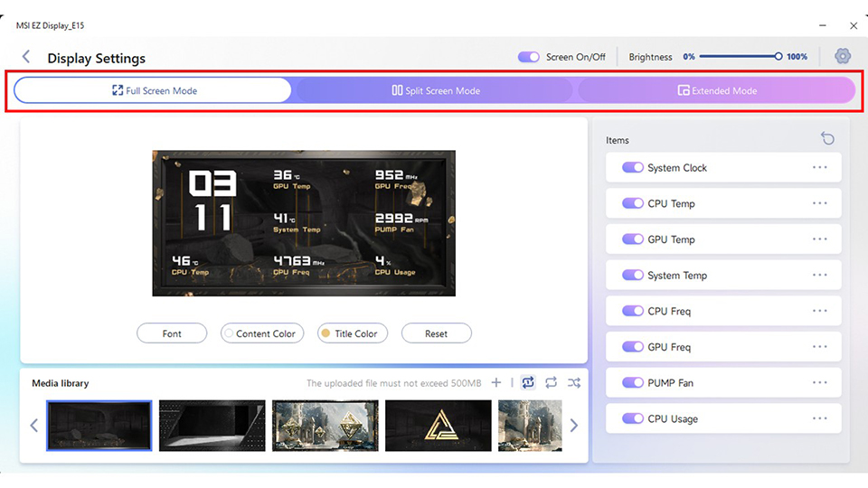Go back using the left arrow

26,56
